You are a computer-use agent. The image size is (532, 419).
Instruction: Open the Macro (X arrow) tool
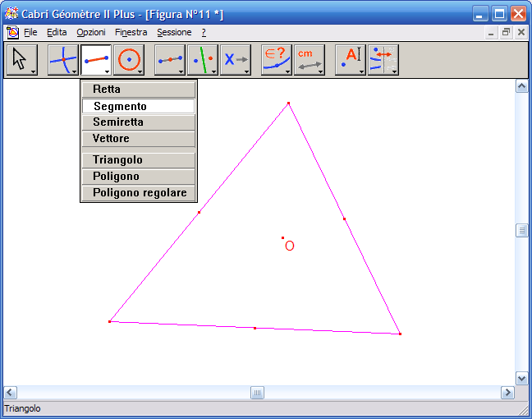pyautogui.click(x=236, y=60)
